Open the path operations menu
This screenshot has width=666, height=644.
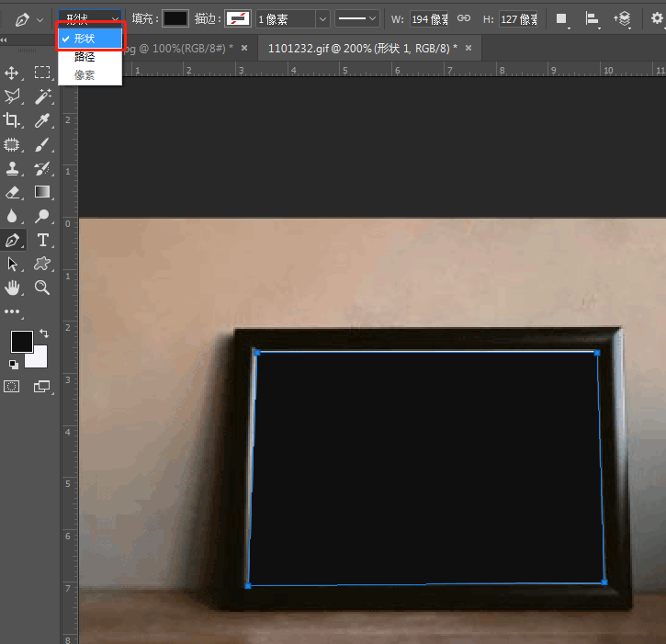click(x=561, y=18)
